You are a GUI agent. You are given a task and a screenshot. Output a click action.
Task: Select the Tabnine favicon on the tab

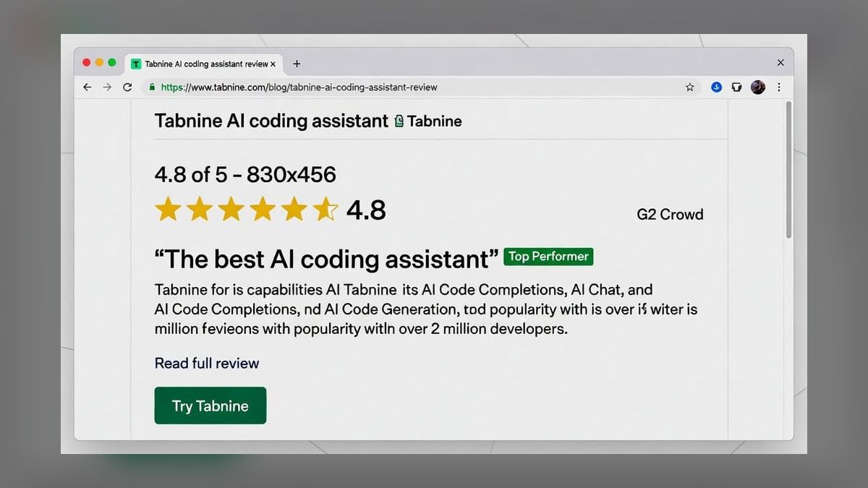pyautogui.click(x=136, y=64)
